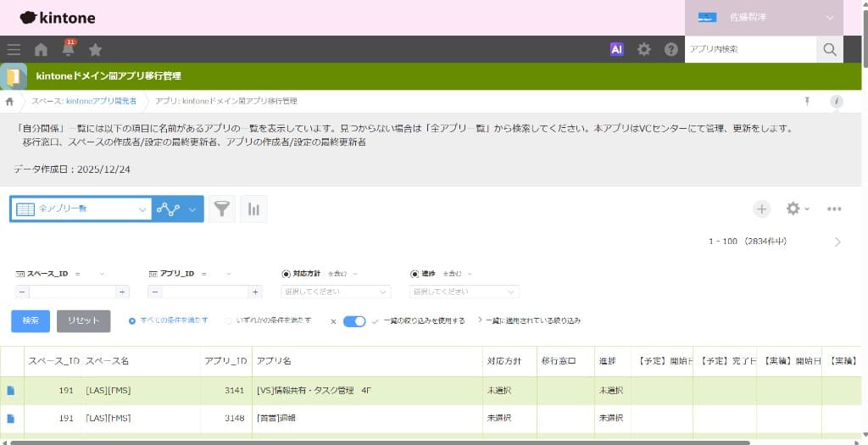This screenshot has height=445, width=868.
Task: Click plus stepper of アプリ_ID field
Action: pyautogui.click(x=255, y=292)
